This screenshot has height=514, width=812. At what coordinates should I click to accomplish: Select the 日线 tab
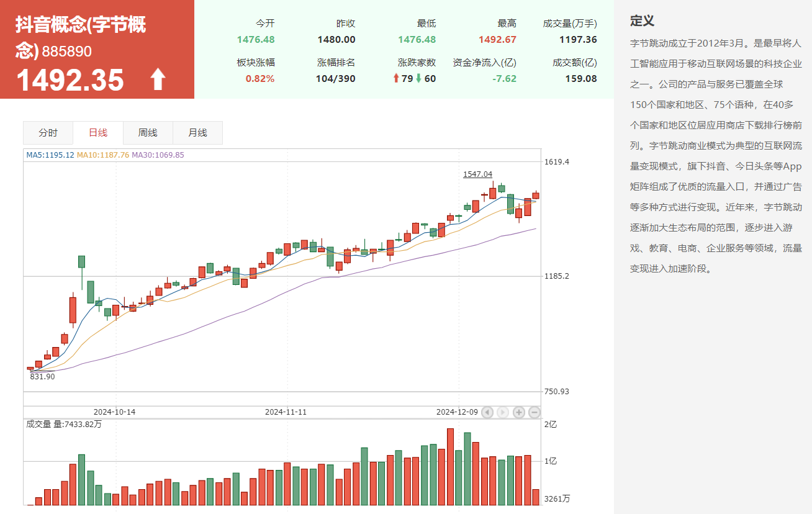pos(98,133)
